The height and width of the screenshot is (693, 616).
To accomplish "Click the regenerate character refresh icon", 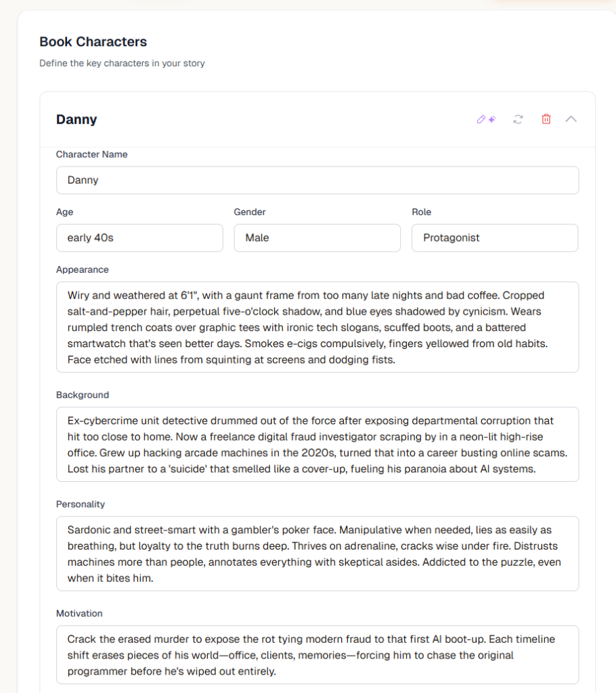I will pyautogui.click(x=518, y=119).
